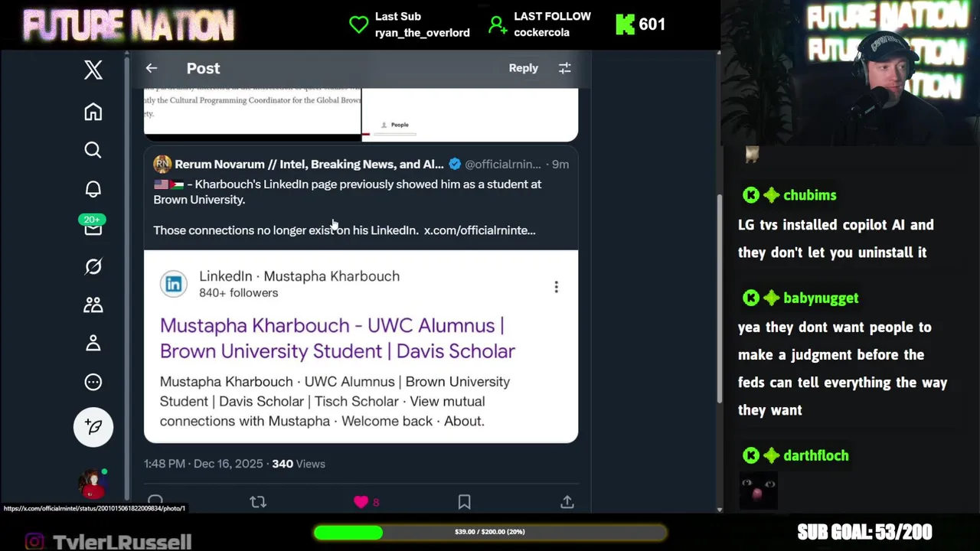This screenshot has width=980, height=551.
Task: Open Messages with 20+ badge
Action: pyautogui.click(x=93, y=228)
